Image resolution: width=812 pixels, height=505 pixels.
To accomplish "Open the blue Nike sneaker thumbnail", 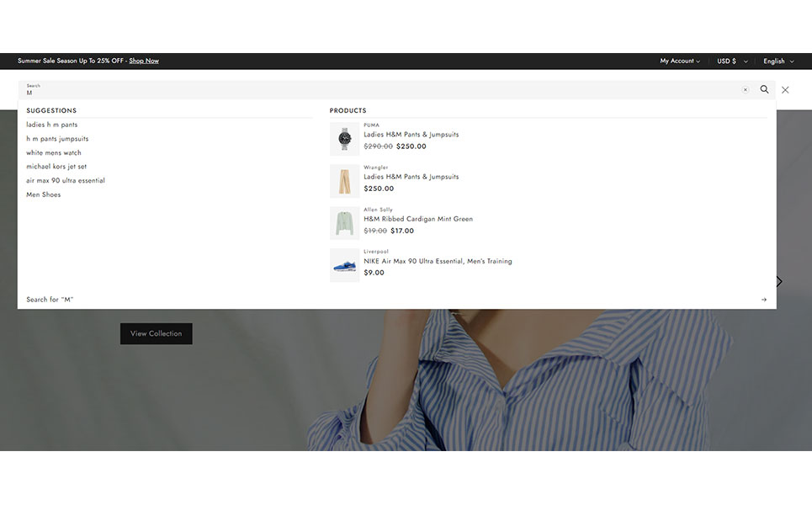I will [344, 265].
